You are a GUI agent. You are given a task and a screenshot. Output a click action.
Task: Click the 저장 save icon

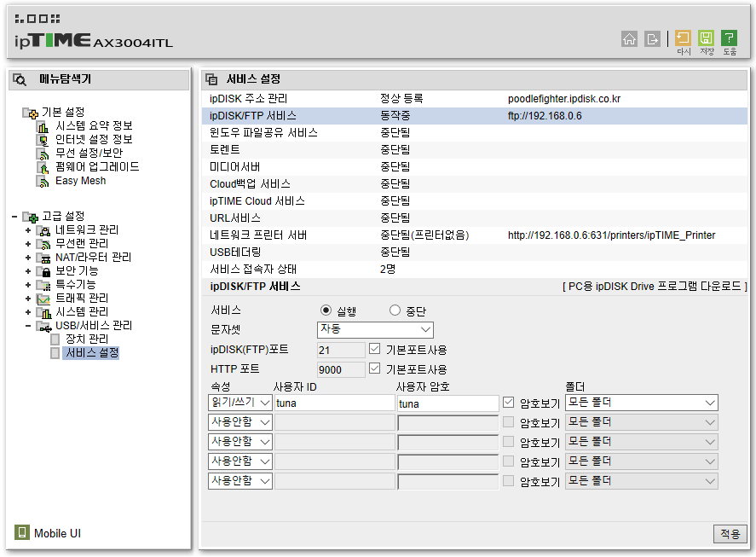(x=706, y=38)
